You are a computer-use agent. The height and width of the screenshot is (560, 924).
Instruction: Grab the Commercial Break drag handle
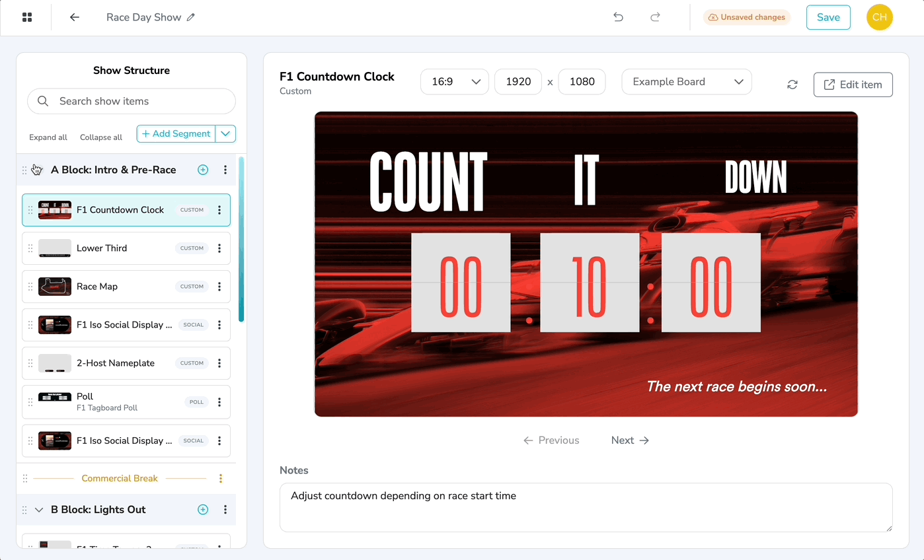click(25, 478)
